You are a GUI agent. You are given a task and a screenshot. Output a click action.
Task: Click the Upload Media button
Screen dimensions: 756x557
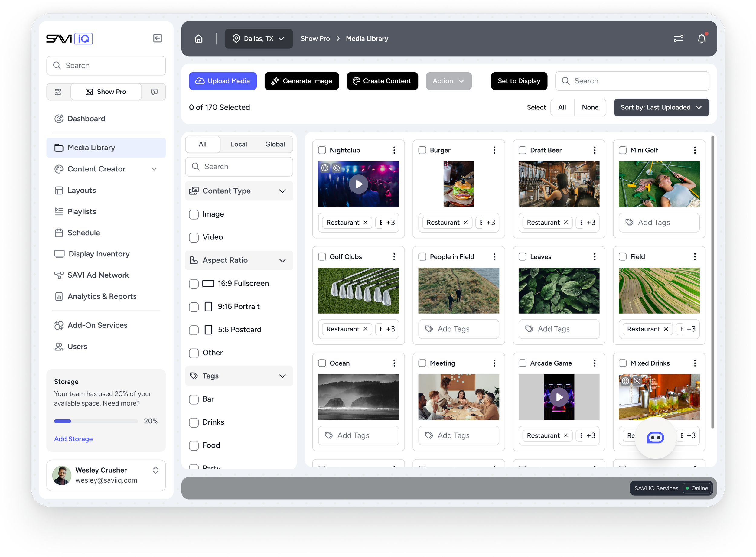click(223, 81)
